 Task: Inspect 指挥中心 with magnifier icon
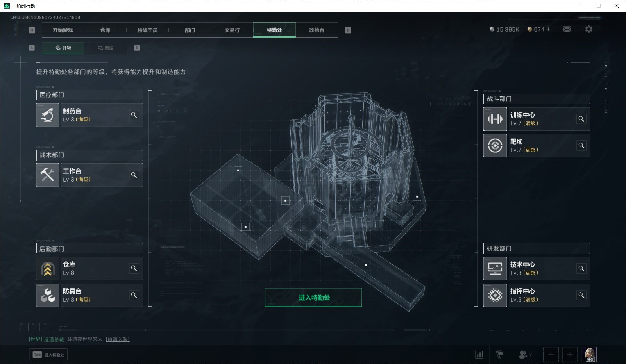coord(581,295)
